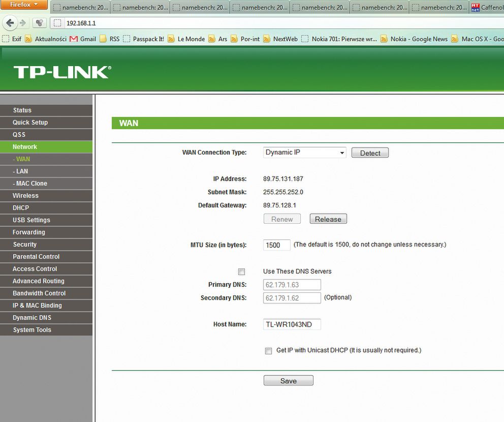Click the MTU Size input field
Screen dimensions: 504x422
(x=276, y=245)
